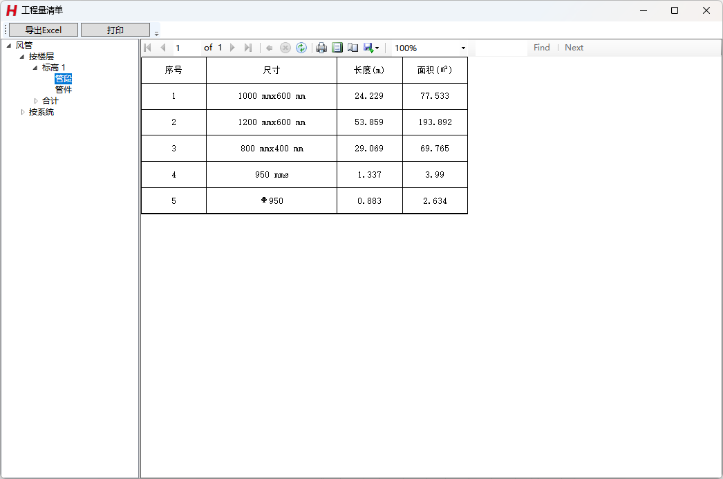Expand the 按系统 tree node
723x479 pixels.
tap(22, 112)
